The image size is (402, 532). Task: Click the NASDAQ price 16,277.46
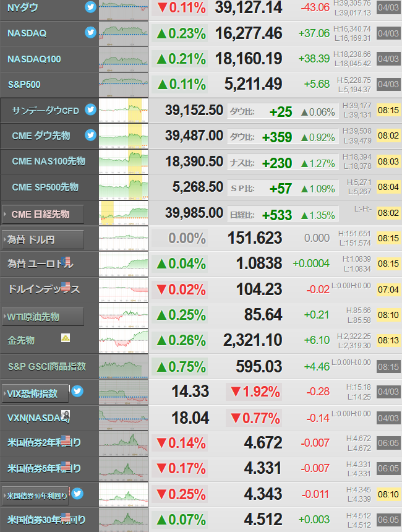point(249,33)
